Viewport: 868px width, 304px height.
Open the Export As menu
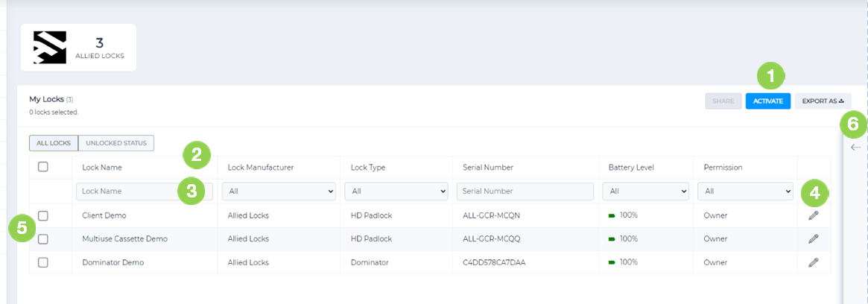(823, 101)
